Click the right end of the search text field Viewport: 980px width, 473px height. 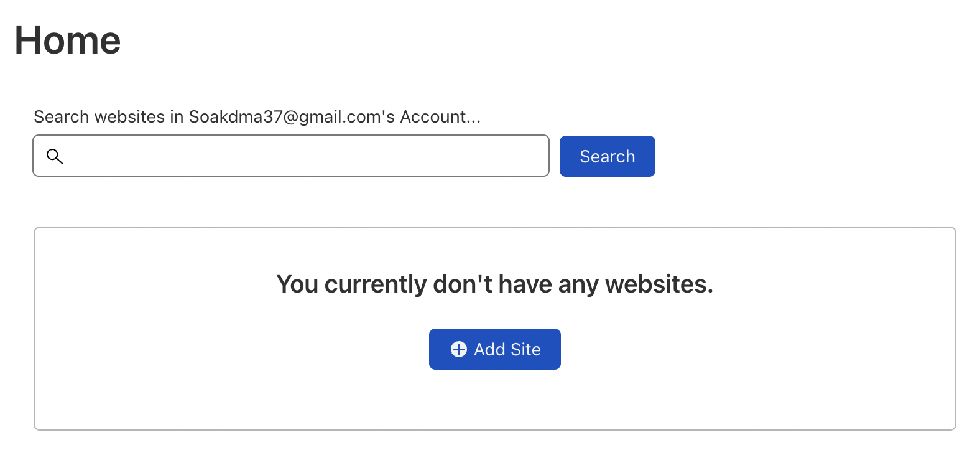tap(535, 156)
